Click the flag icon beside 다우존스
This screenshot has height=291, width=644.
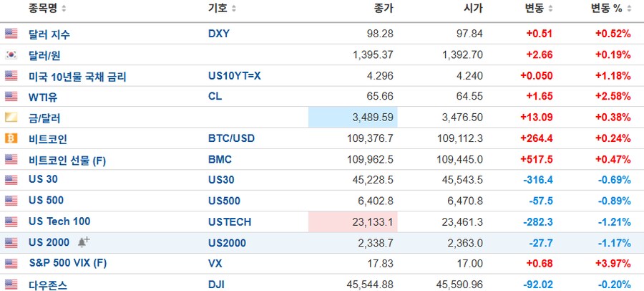11,285
